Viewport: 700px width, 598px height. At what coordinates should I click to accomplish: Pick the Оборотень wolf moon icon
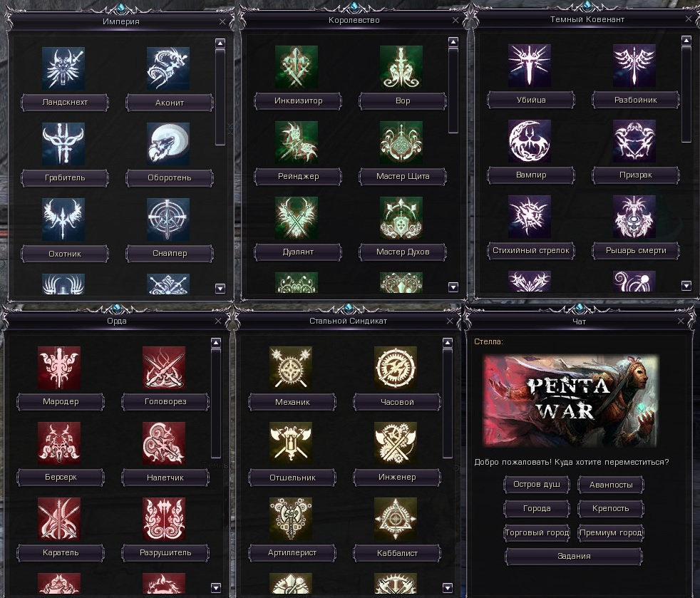(168, 144)
